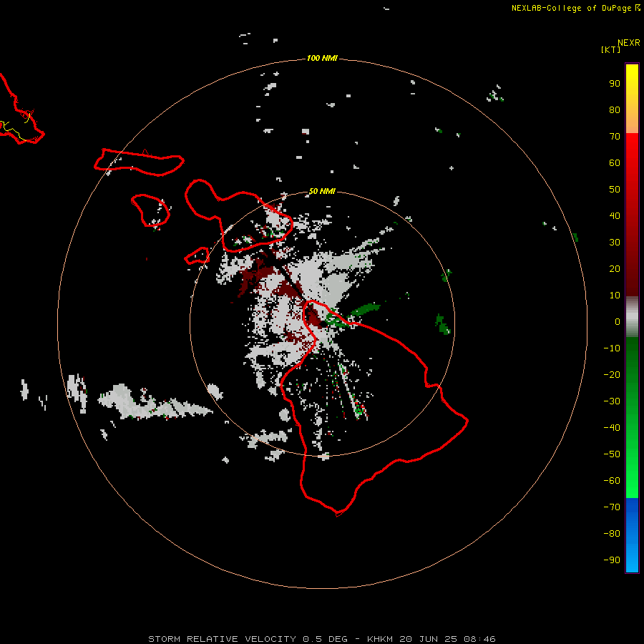
Task: Select the 80 value on velocity scale
Action: pos(615,110)
